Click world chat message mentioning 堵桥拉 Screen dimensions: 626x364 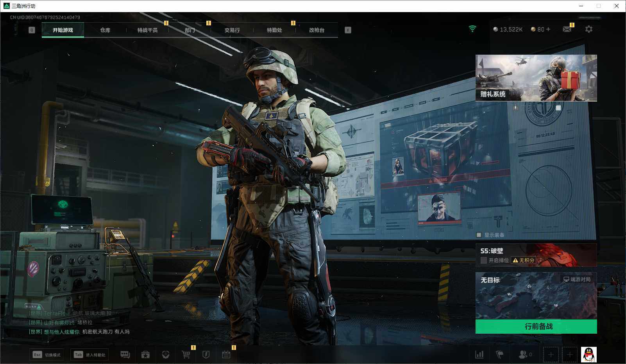[x=61, y=322]
